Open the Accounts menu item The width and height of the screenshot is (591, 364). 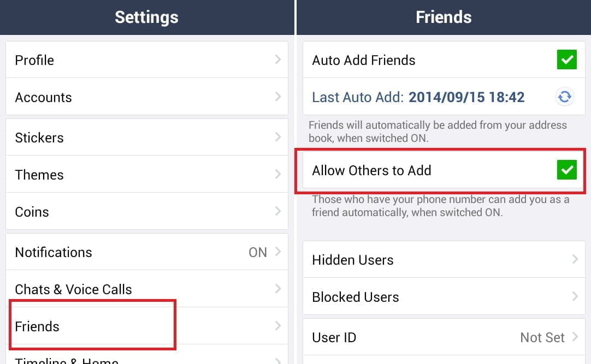pos(43,97)
